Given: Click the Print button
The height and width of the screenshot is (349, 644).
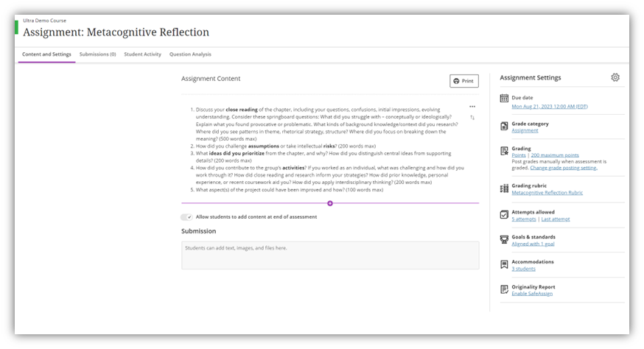Looking at the screenshot, I should pyautogui.click(x=464, y=81).
